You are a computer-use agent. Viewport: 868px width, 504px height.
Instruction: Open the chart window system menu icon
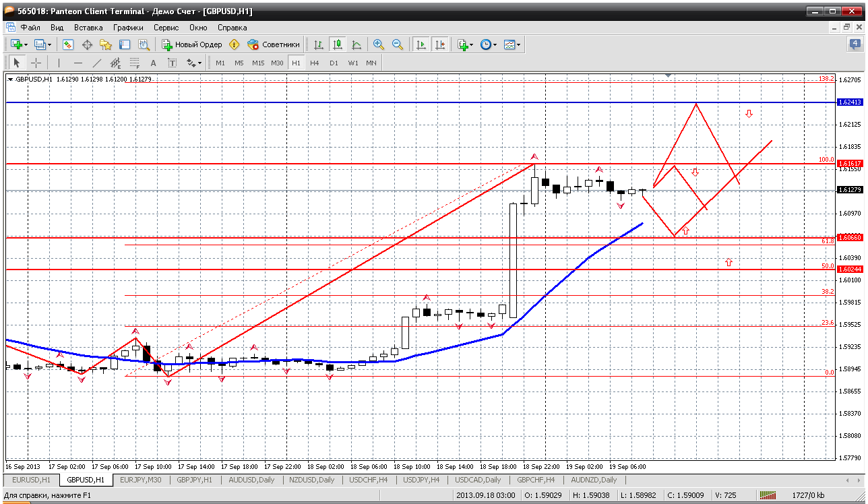click(x=10, y=28)
